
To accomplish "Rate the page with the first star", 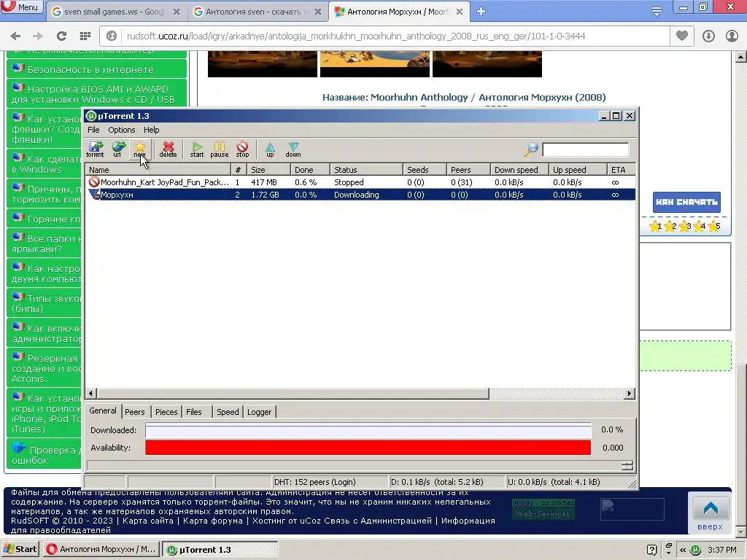I will click(x=656, y=226).
